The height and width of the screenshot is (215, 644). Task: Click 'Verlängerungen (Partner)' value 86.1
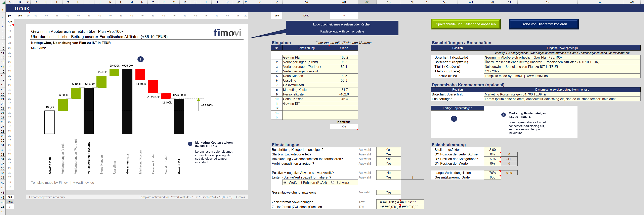pos(344,67)
